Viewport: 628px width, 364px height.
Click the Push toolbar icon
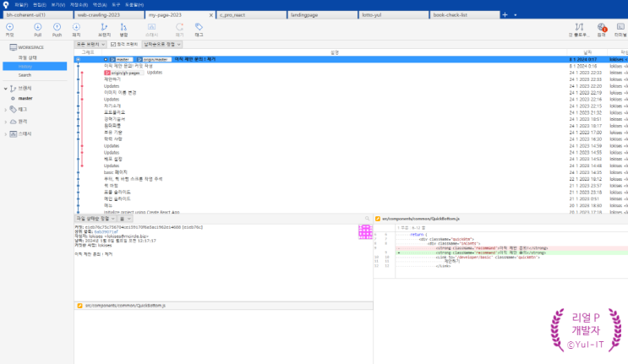coord(57,27)
